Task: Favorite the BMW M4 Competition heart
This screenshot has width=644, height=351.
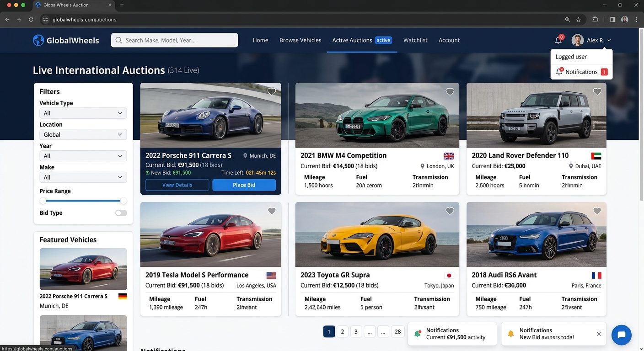Action: click(450, 91)
